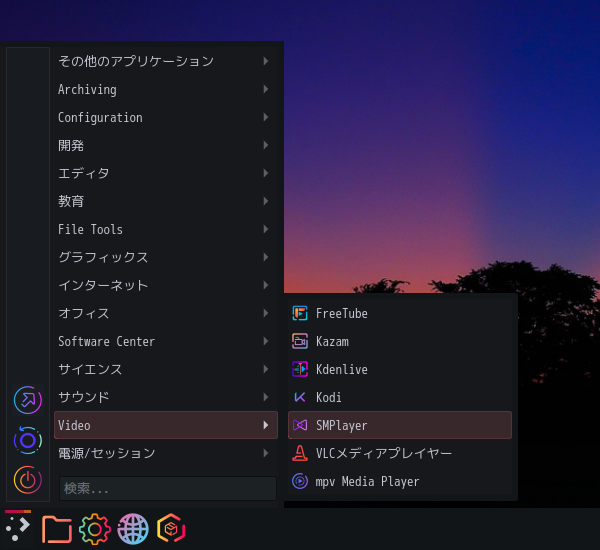Expand the その他のアプリケーション submenu arrow

pyautogui.click(x=266, y=61)
